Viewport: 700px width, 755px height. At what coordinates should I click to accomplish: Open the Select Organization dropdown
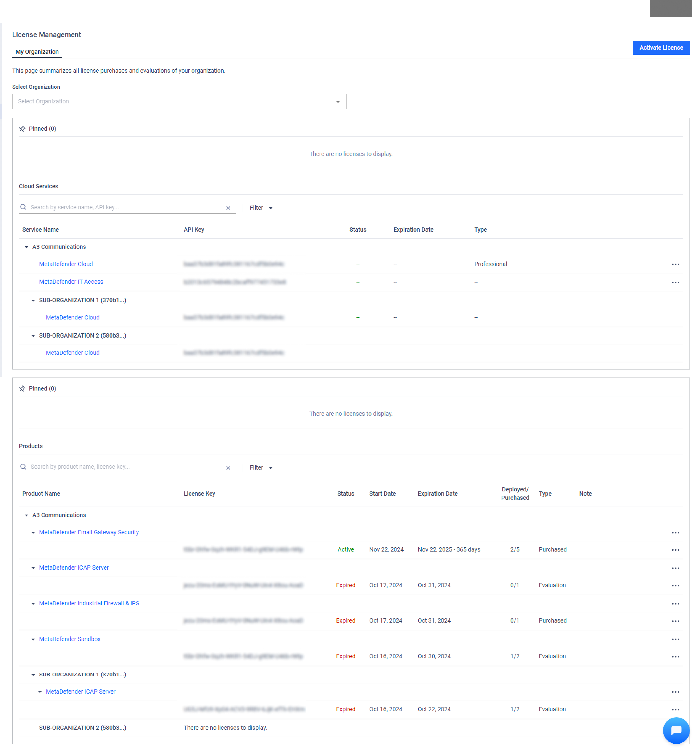pos(179,102)
